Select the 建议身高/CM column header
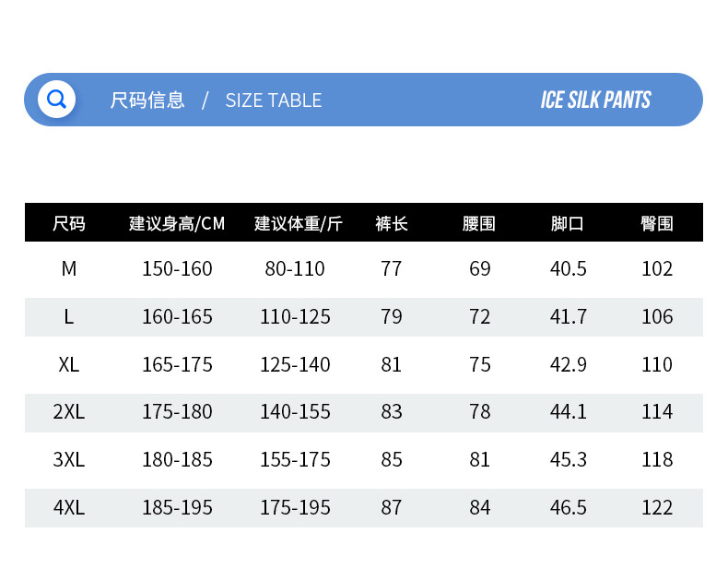Viewport: 728px width, 580px height. click(177, 223)
